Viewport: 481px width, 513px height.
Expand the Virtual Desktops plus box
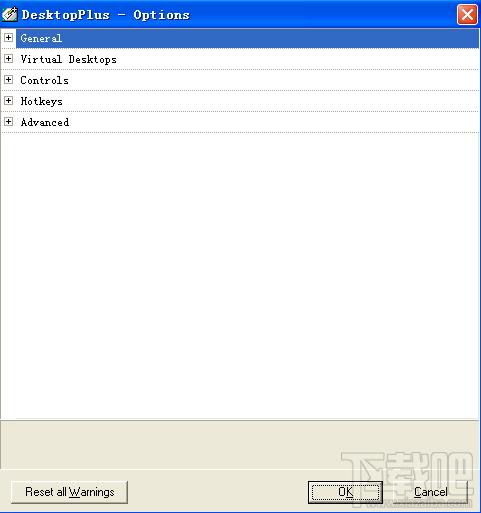[x=9, y=59]
